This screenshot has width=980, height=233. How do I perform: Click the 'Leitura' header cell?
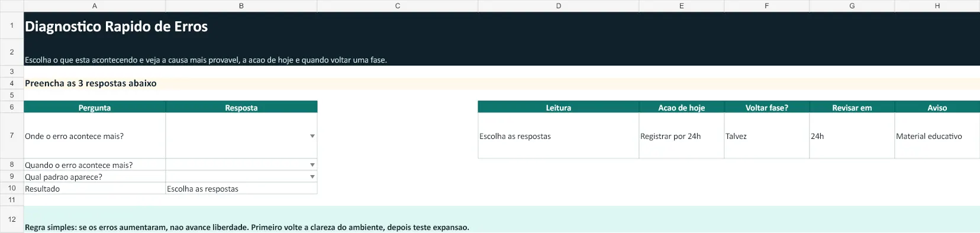point(559,107)
